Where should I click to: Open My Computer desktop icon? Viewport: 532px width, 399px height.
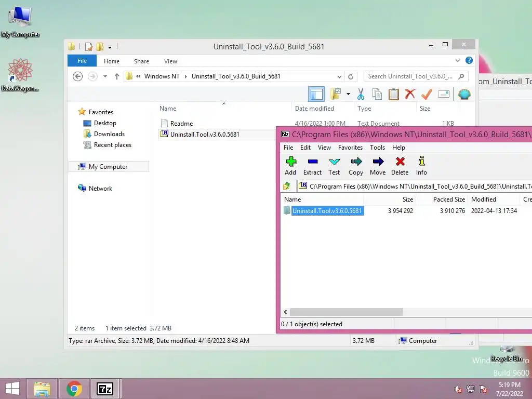[20, 21]
